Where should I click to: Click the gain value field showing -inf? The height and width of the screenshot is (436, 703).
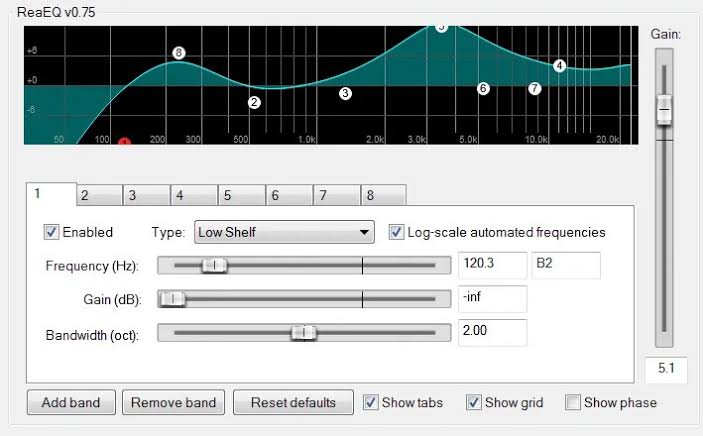click(492, 299)
